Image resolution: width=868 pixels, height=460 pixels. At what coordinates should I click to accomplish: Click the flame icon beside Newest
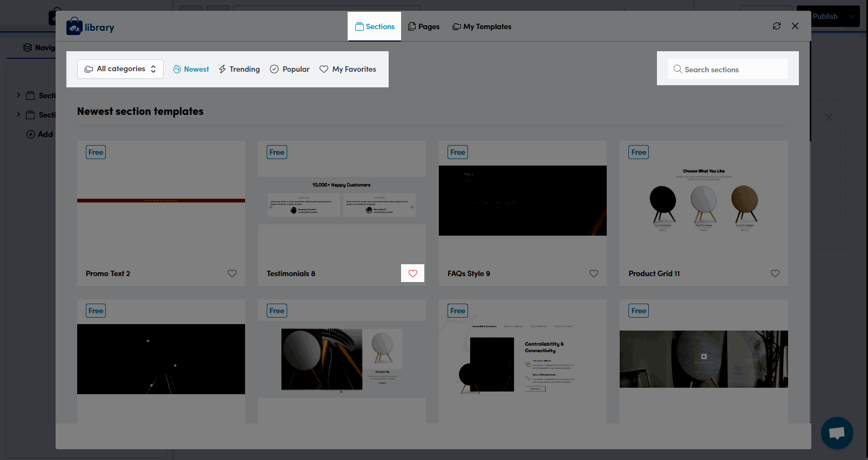coord(177,69)
